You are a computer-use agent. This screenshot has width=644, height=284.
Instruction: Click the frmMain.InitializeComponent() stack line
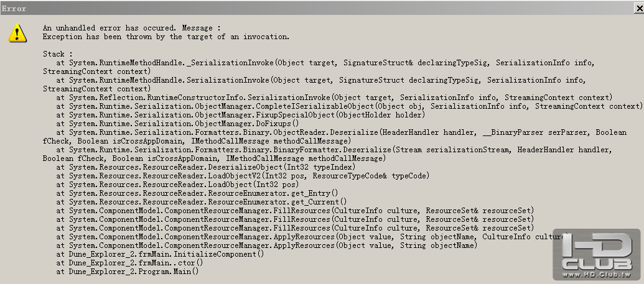tap(160, 254)
